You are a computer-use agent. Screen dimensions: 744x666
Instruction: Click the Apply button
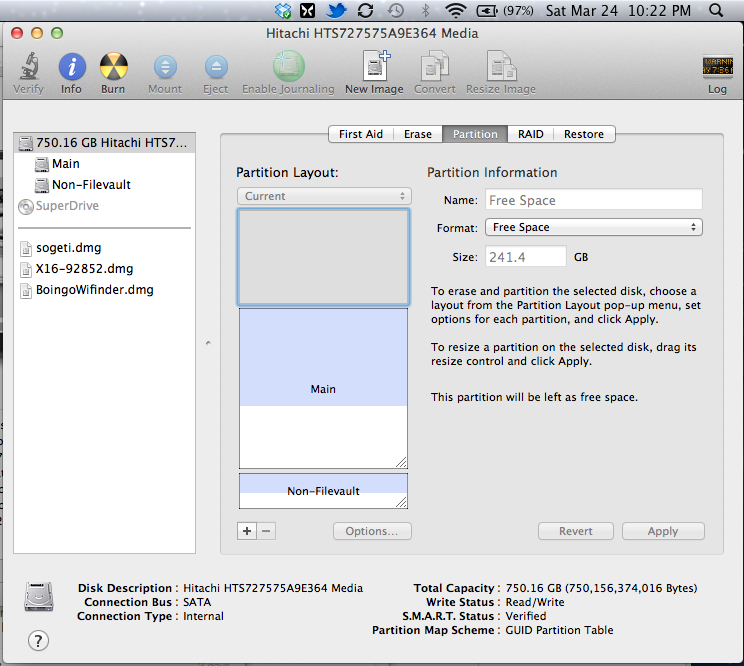663,531
